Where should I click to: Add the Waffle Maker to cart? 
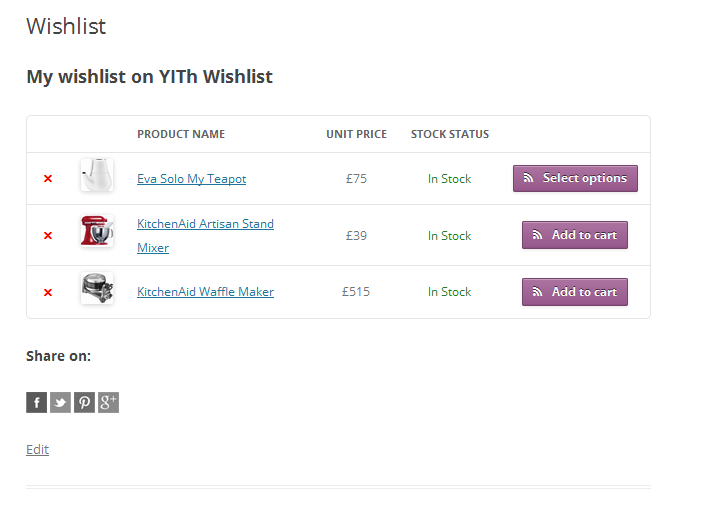tap(574, 292)
